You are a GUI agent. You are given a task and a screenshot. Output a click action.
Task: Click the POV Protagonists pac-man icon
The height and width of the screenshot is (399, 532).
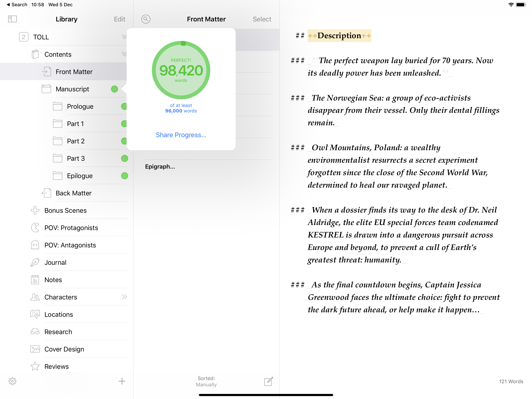pyautogui.click(x=35, y=227)
